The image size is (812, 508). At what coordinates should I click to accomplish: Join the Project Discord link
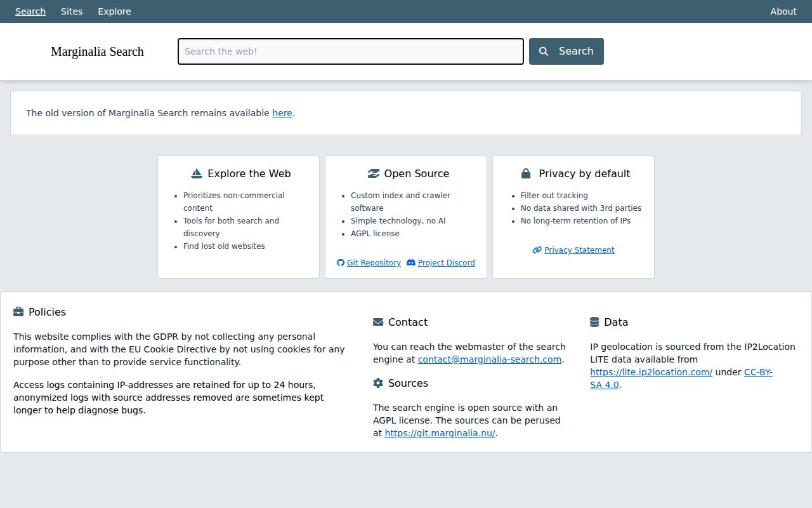[446, 263]
